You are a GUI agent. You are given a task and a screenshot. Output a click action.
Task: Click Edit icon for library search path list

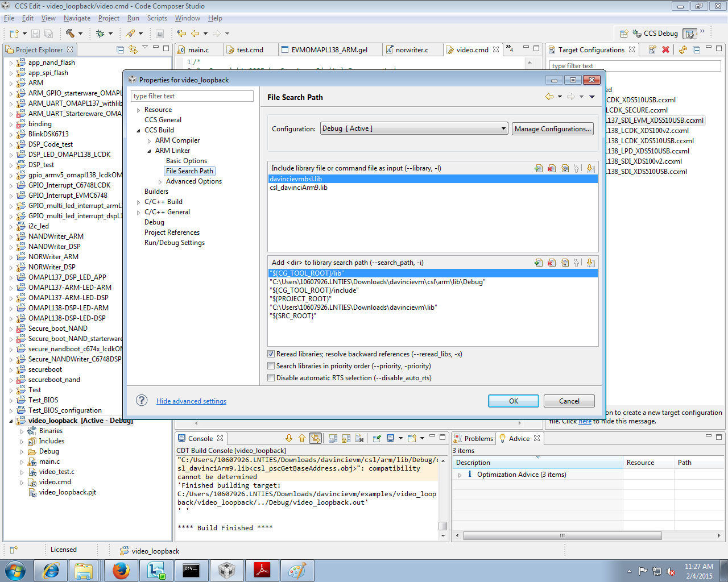565,263
